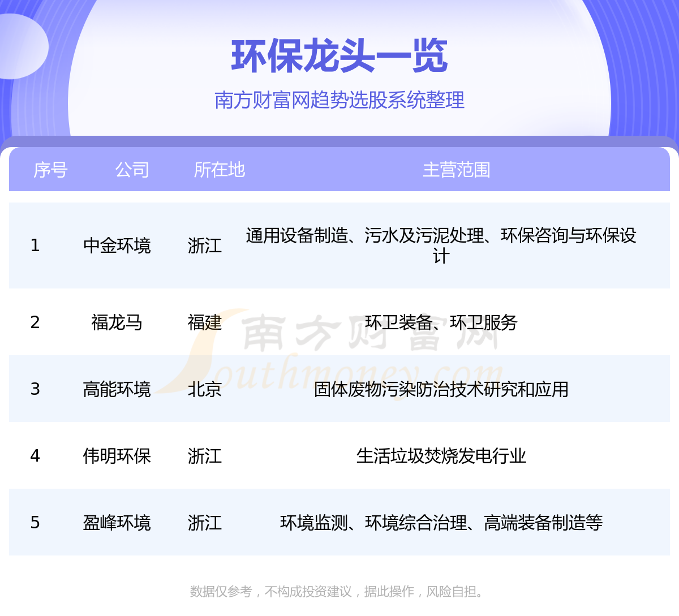Click location 北京

(x=205, y=389)
